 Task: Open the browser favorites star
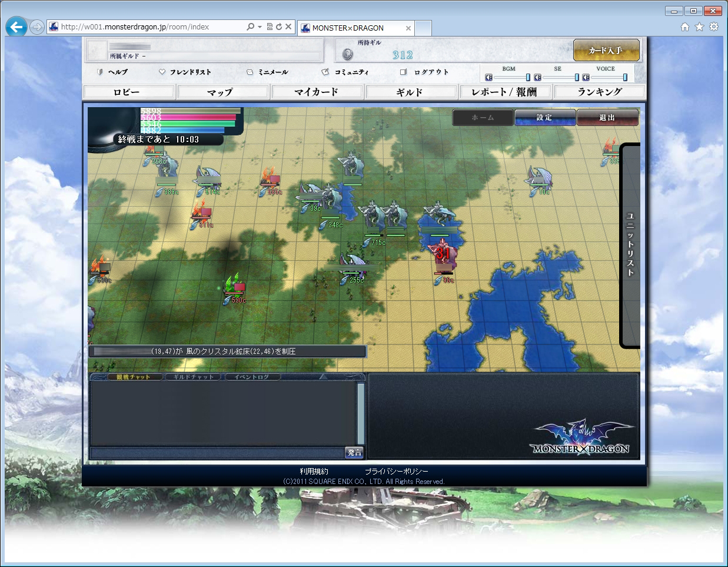(699, 26)
